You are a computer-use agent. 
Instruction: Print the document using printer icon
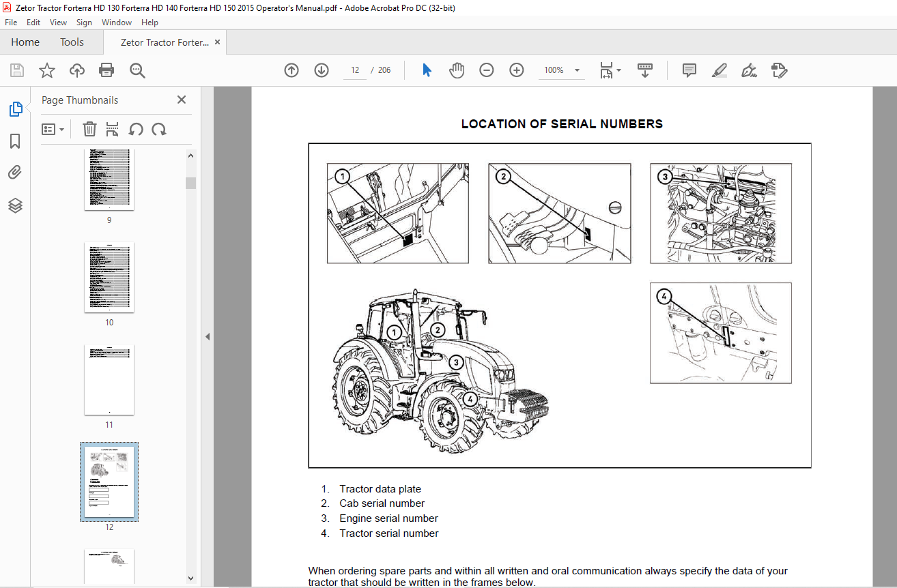(106, 70)
